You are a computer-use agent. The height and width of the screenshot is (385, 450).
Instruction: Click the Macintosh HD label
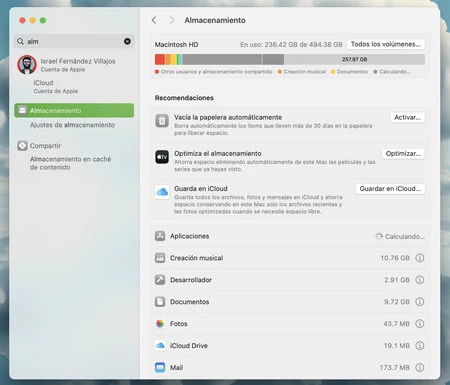(x=176, y=45)
